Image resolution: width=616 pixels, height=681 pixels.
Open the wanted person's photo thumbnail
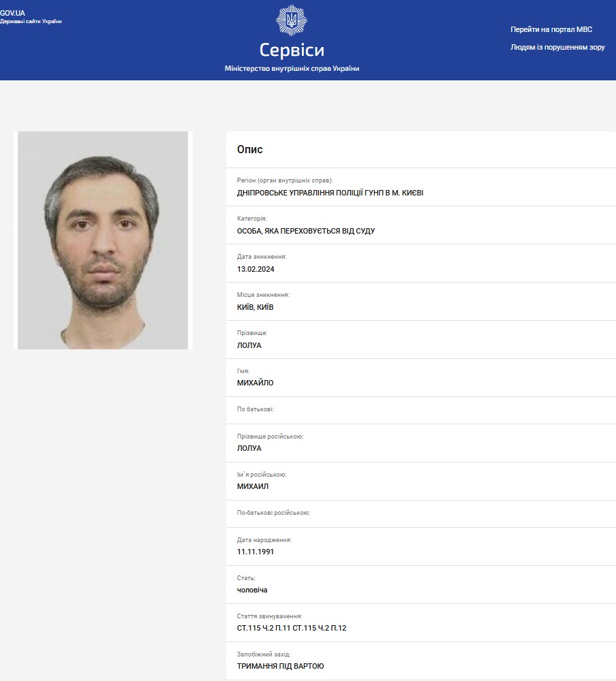[103, 240]
